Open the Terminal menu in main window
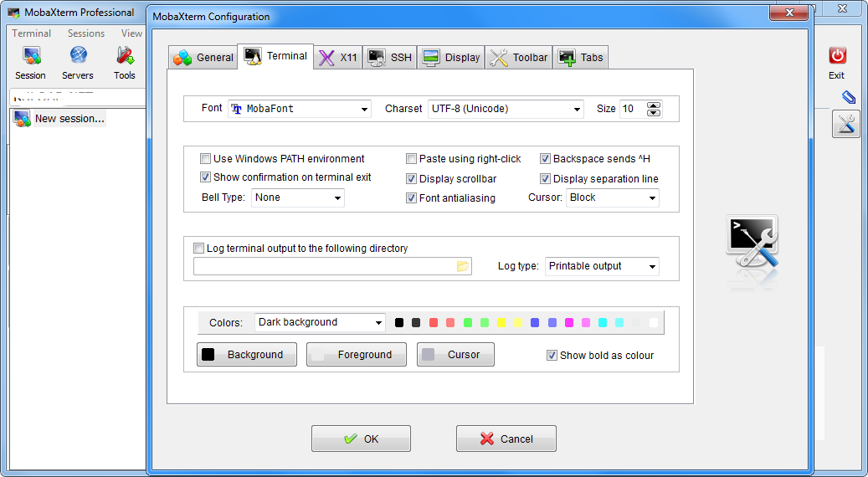 32,33
